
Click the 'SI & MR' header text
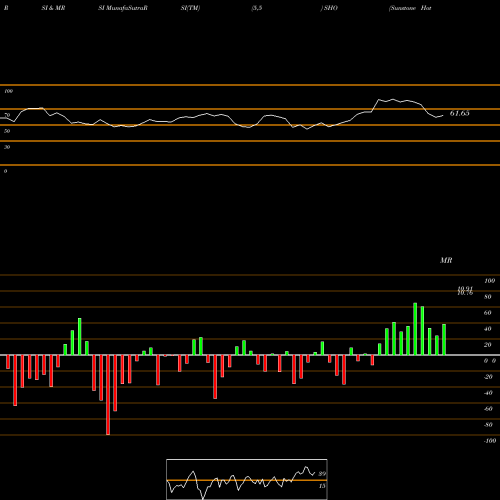(53, 8)
